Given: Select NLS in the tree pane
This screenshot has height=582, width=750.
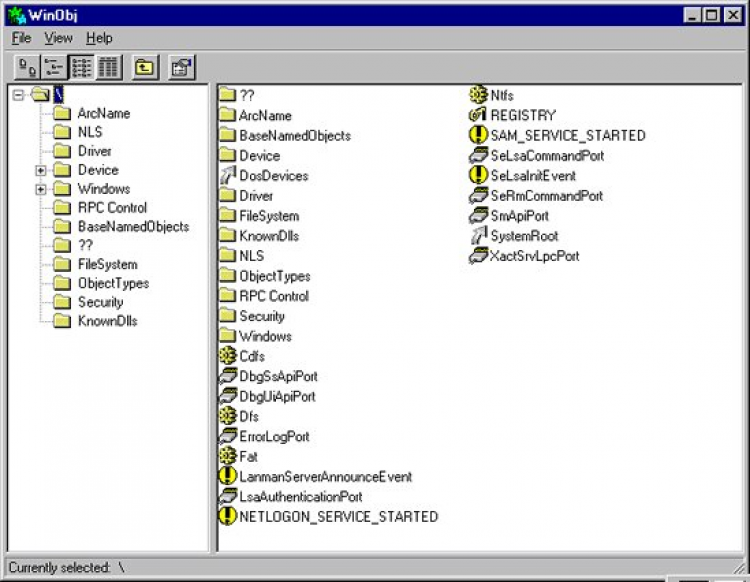Looking at the screenshot, I should (x=90, y=132).
